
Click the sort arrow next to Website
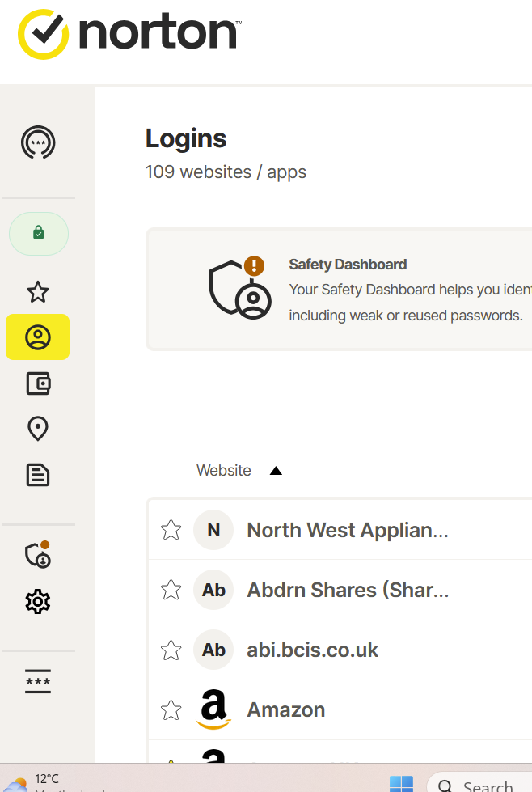276,471
